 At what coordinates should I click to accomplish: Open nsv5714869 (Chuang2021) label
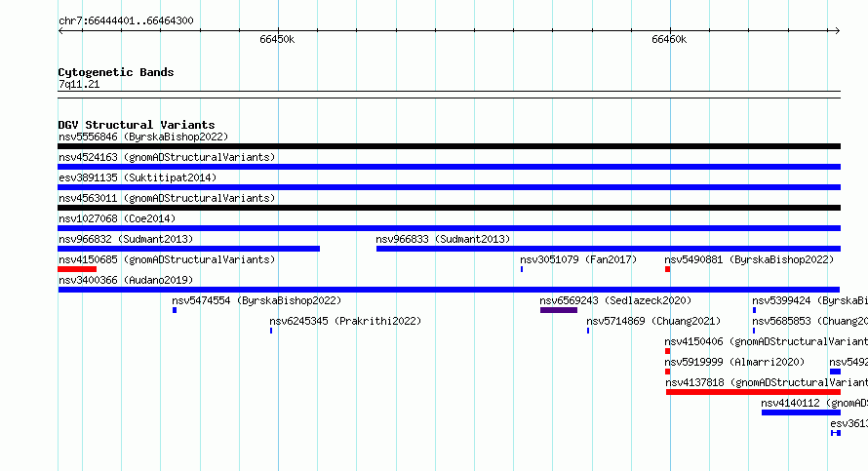[653, 321]
